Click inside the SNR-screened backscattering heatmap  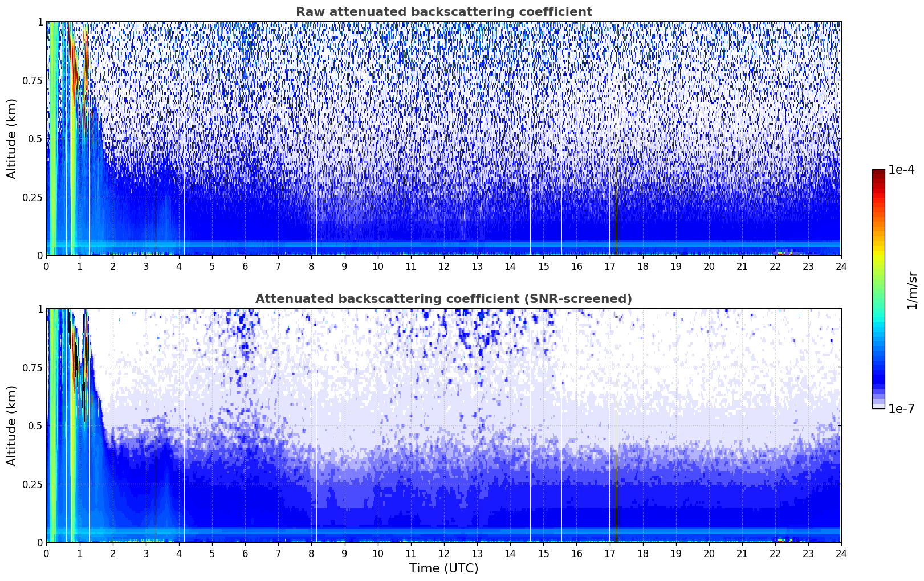443,425
